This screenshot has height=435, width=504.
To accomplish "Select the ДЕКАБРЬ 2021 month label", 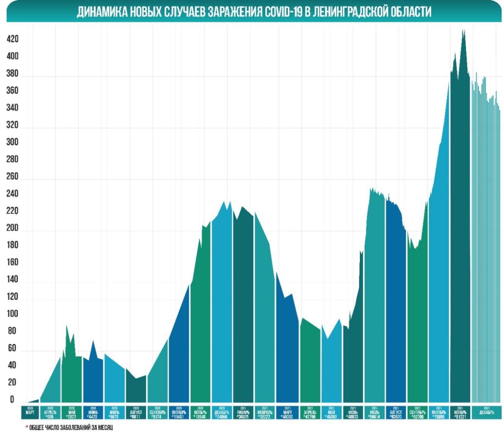I will coord(486,412).
